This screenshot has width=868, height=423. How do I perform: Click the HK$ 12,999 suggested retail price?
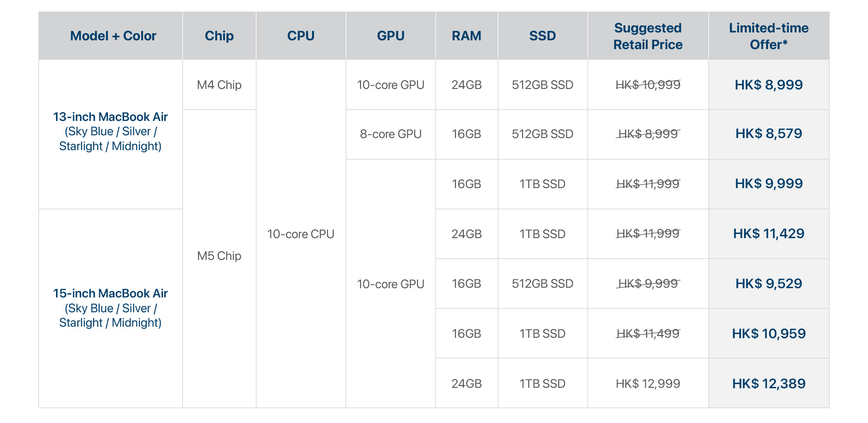click(x=648, y=384)
